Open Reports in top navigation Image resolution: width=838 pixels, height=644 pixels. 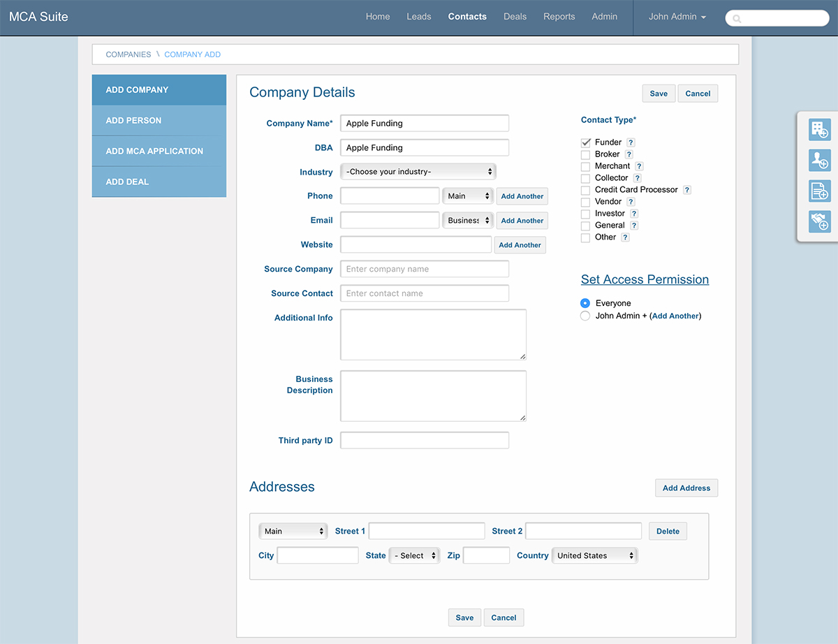(559, 17)
